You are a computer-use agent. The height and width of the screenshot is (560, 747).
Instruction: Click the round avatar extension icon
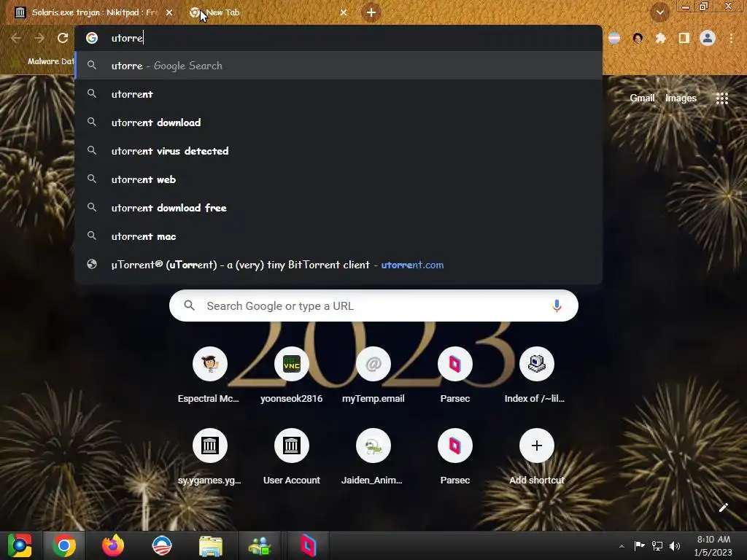click(638, 38)
